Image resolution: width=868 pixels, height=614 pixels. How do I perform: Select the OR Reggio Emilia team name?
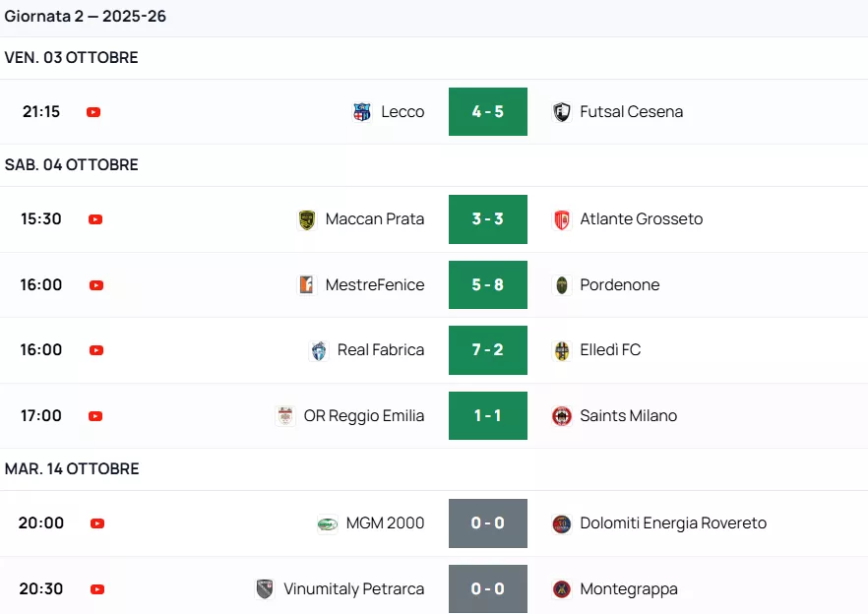pos(364,416)
